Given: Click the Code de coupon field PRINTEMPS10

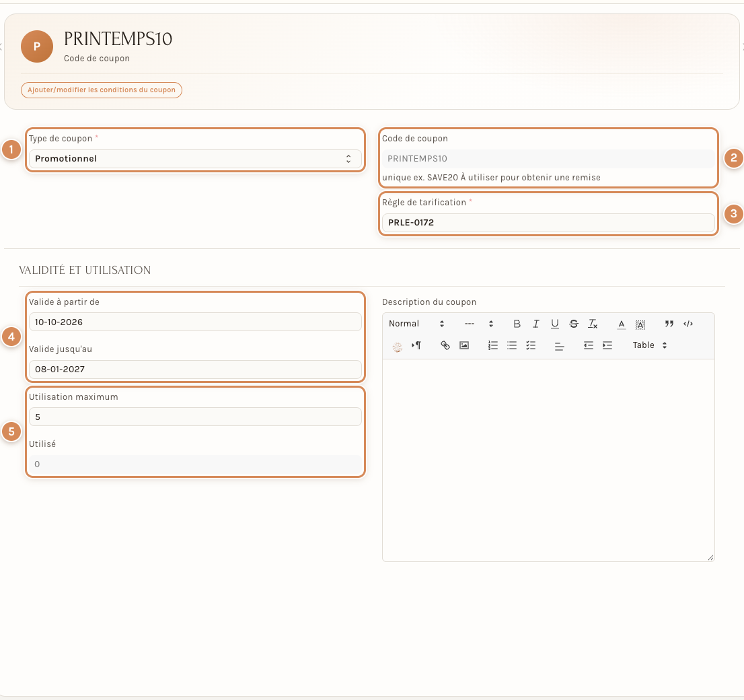Looking at the screenshot, I should pos(548,159).
